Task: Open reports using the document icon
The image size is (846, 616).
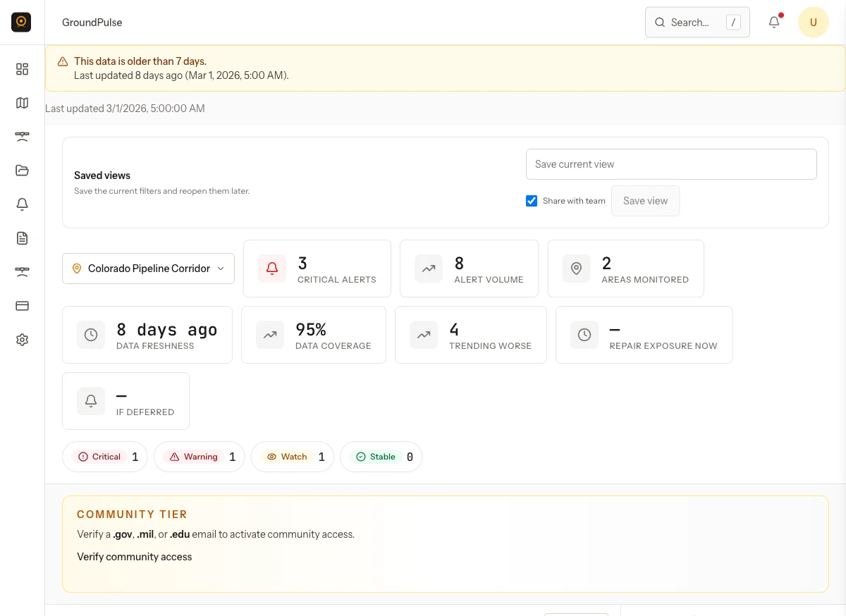Action: [x=22, y=238]
